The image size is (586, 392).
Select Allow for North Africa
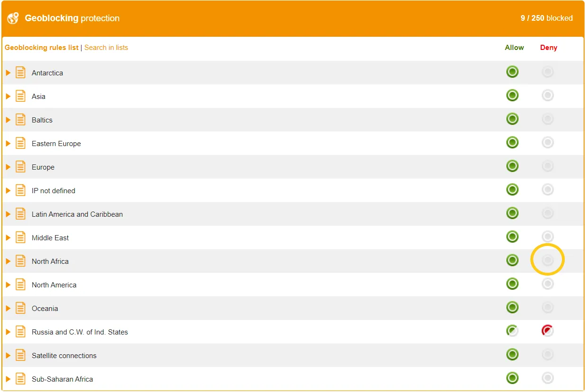coord(512,260)
